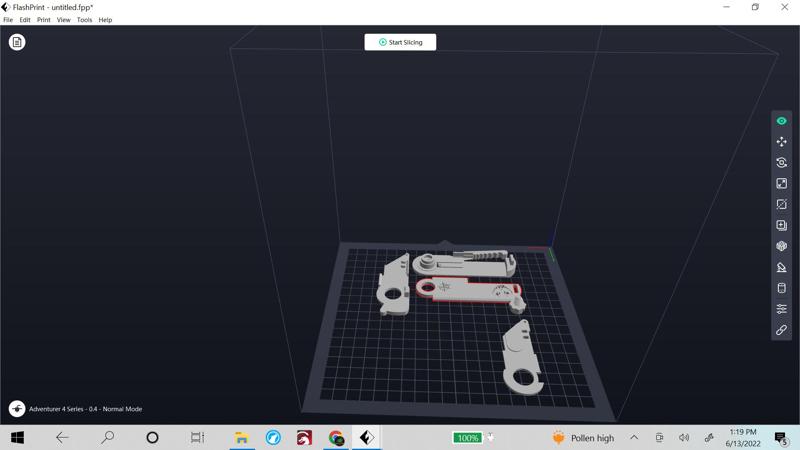Open the Supports cylinder tool

pos(781,288)
